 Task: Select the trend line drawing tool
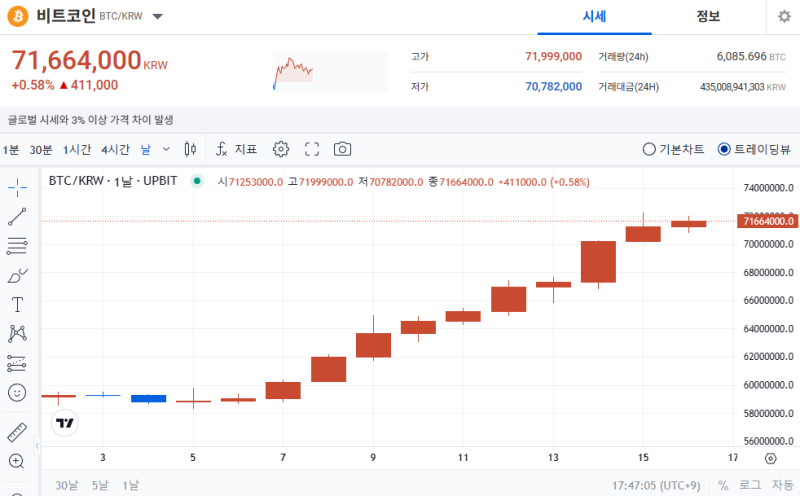tap(17, 217)
